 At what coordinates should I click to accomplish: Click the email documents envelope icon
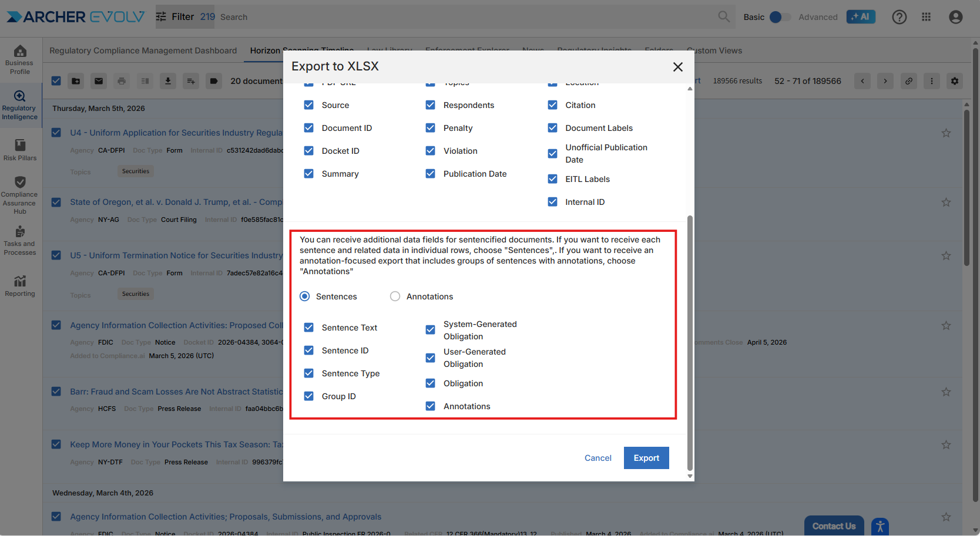coord(99,81)
